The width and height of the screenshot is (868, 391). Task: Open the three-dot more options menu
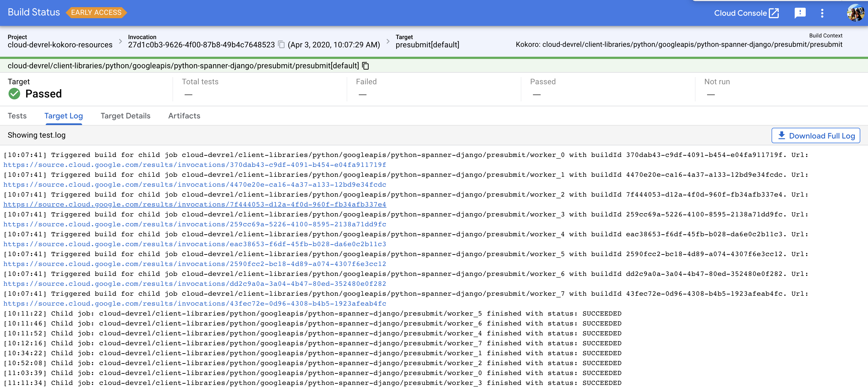[x=822, y=13]
